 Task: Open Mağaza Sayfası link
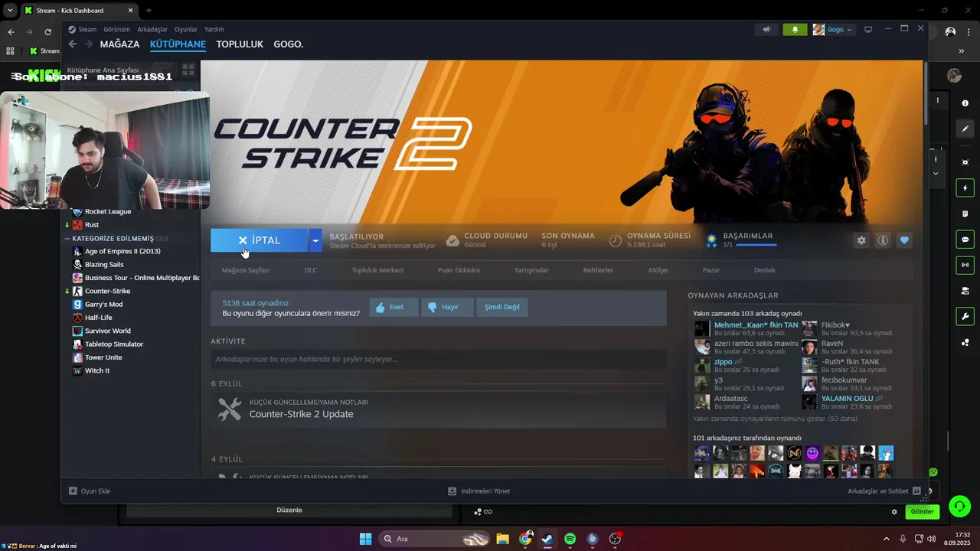pos(246,270)
